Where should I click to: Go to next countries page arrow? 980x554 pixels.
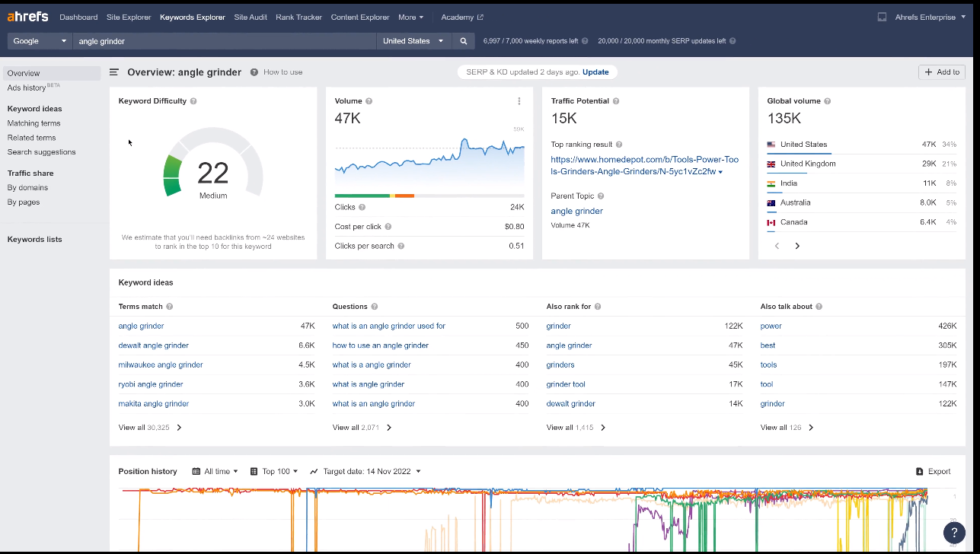[x=797, y=246]
